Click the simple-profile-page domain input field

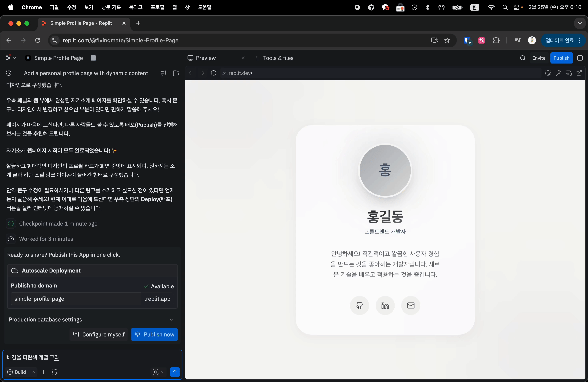point(76,299)
